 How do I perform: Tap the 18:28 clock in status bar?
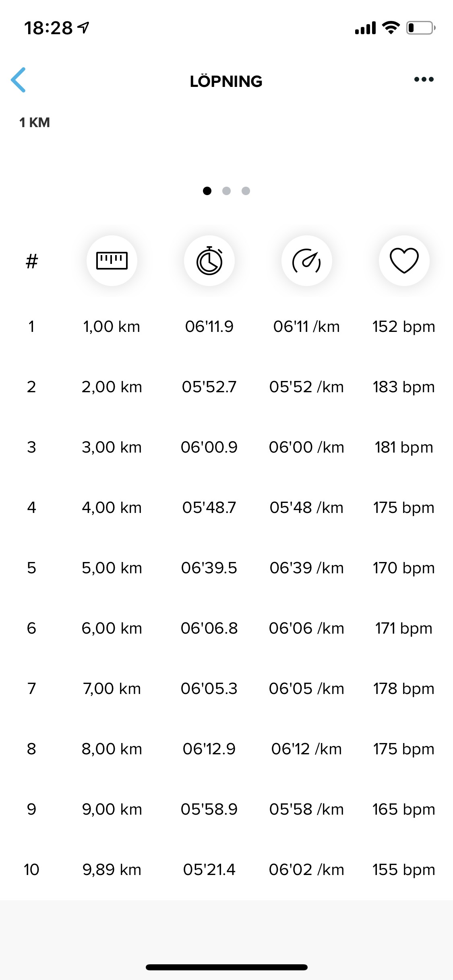pyautogui.click(x=48, y=28)
